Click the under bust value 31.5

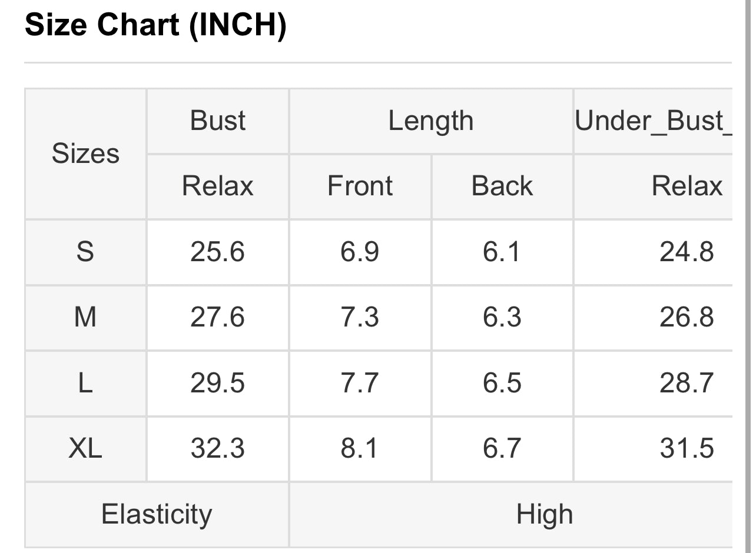tap(687, 449)
